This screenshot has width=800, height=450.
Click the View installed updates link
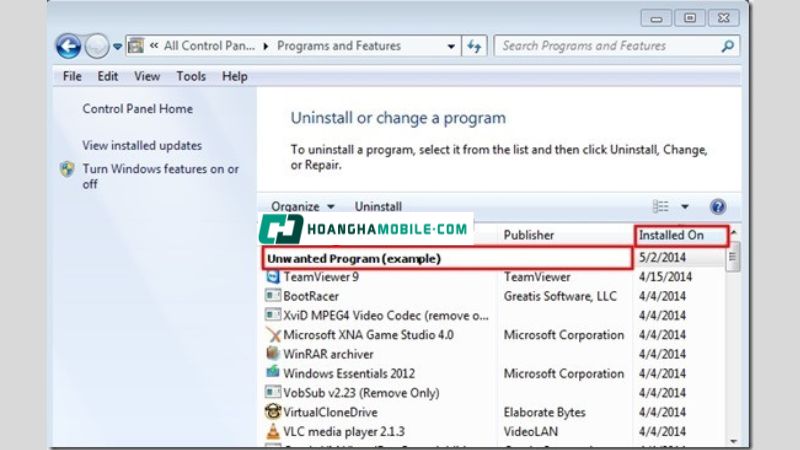tap(141, 145)
